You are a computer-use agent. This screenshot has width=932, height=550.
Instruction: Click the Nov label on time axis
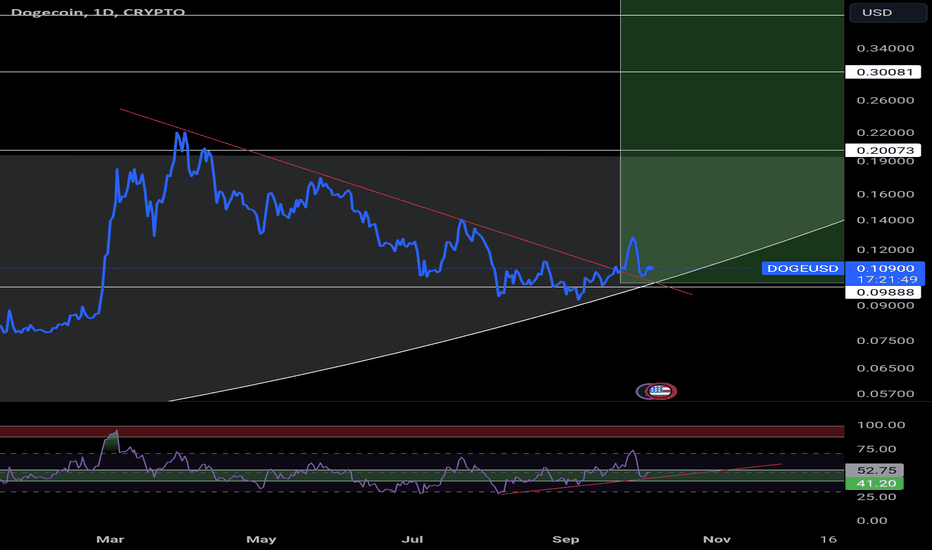pyautogui.click(x=716, y=539)
